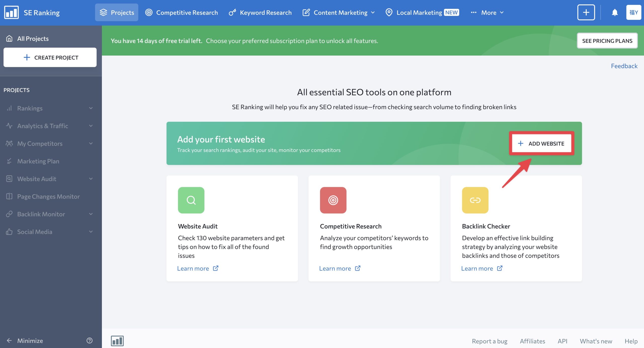Open the Content Marketing dropdown
Viewport: 644px width, 348px height.
click(x=339, y=12)
